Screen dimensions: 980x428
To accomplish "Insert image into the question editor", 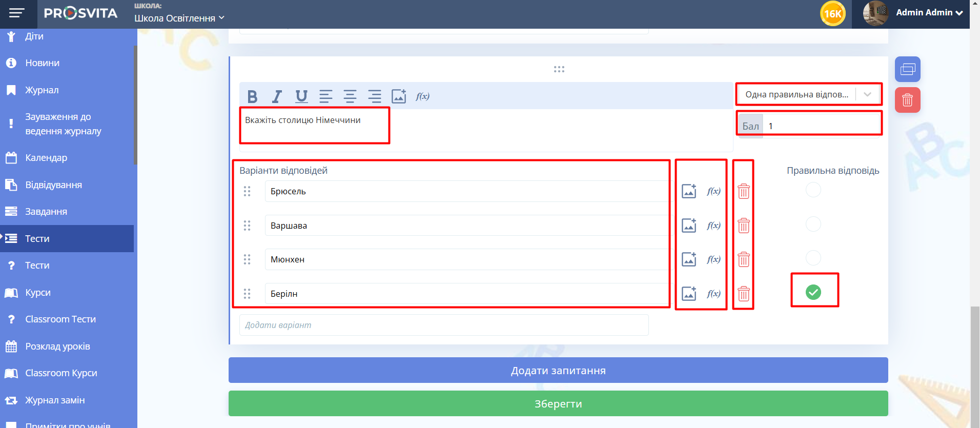I will [x=399, y=96].
